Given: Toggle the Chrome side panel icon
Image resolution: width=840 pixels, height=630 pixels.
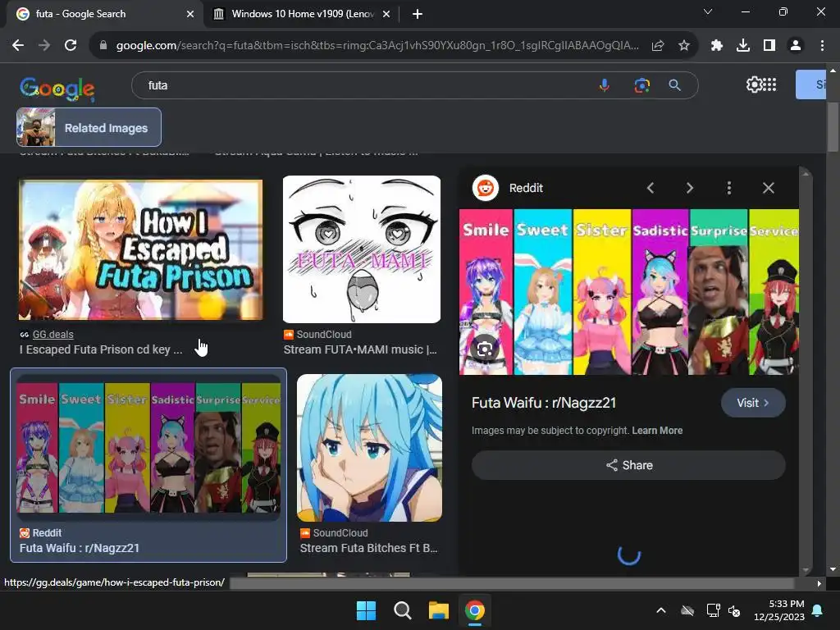Looking at the screenshot, I should [769, 46].
